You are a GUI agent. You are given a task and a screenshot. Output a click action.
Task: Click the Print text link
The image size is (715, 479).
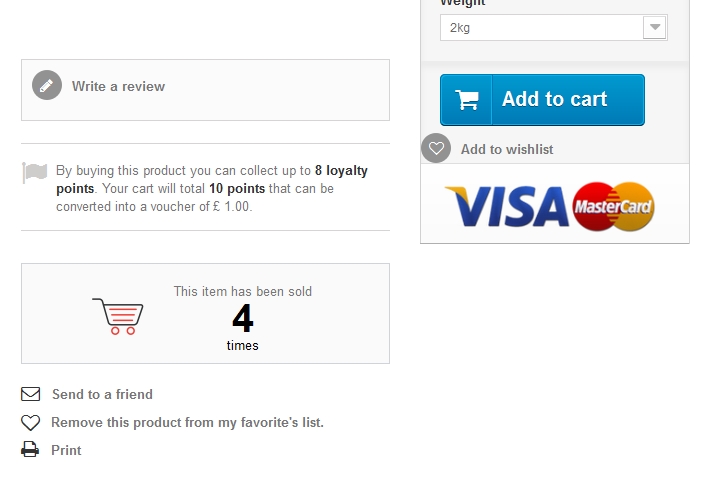[x=66, y=450]
